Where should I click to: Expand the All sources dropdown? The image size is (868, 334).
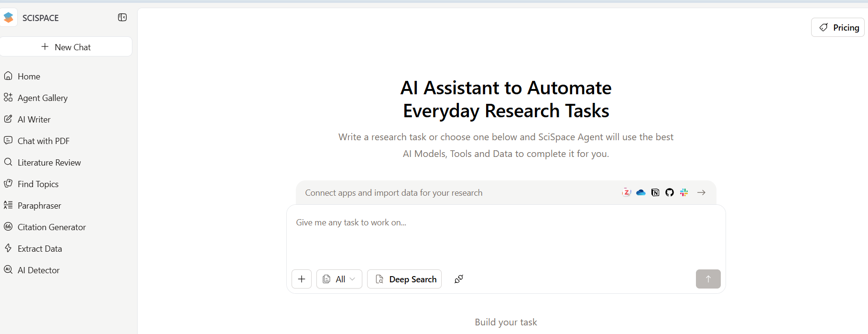point(339,279)
